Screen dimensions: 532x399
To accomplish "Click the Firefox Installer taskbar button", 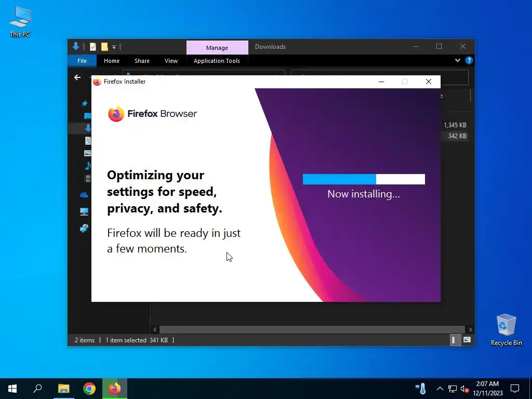I will [115, 389].
